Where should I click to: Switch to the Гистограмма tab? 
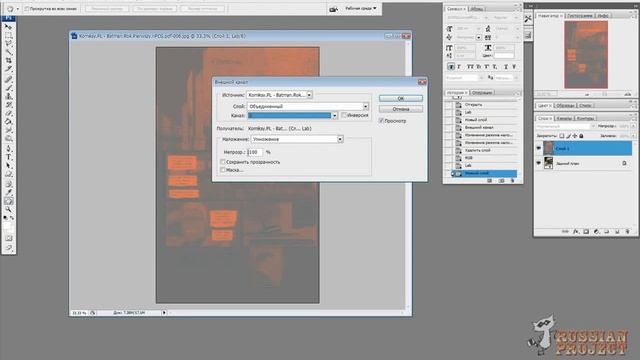coord(580,16)
